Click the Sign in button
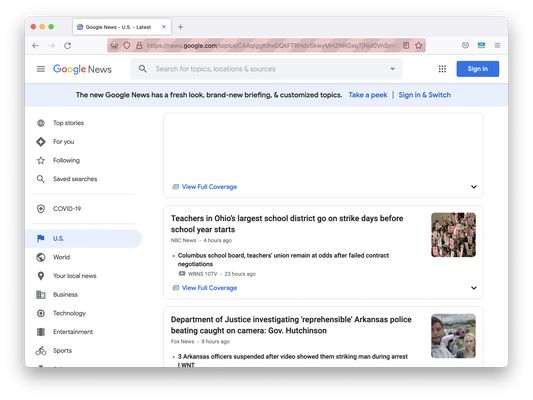 coord(478,69)
